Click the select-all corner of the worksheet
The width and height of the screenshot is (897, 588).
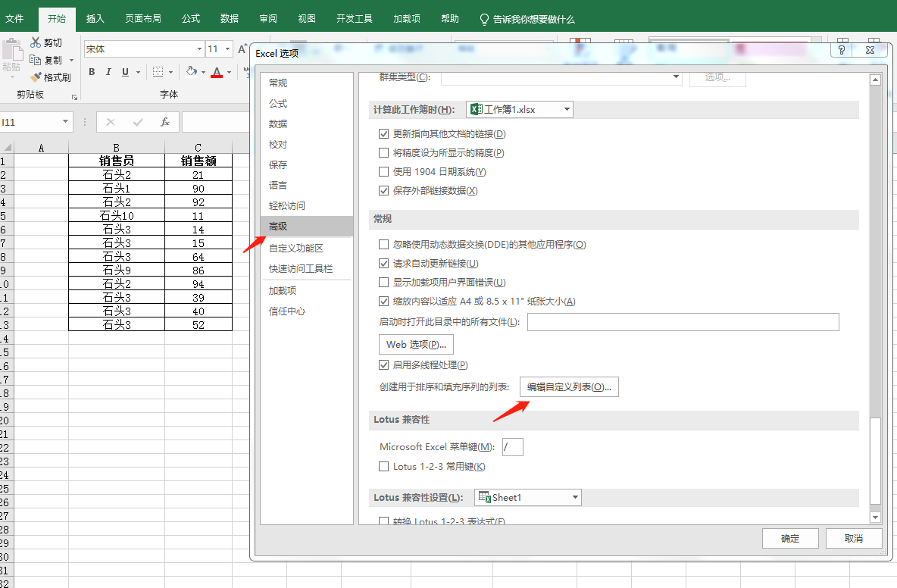(x=7, y=148)
